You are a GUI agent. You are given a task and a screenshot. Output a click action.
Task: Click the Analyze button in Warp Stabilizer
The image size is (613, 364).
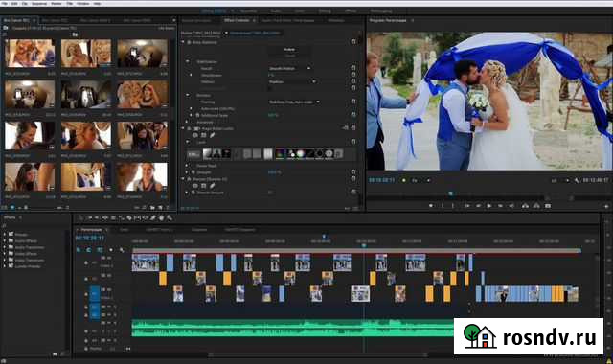tap(289, 49)
